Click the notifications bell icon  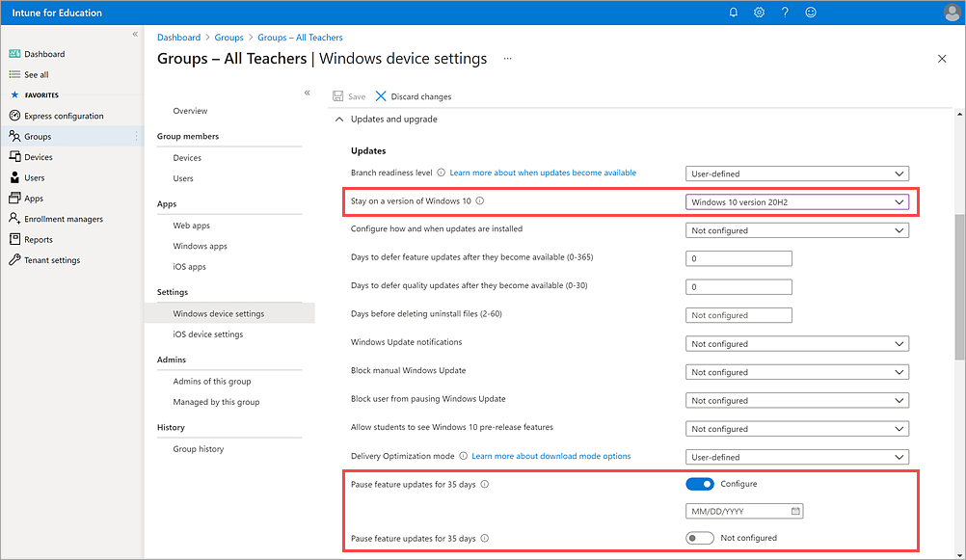(734, 13)
